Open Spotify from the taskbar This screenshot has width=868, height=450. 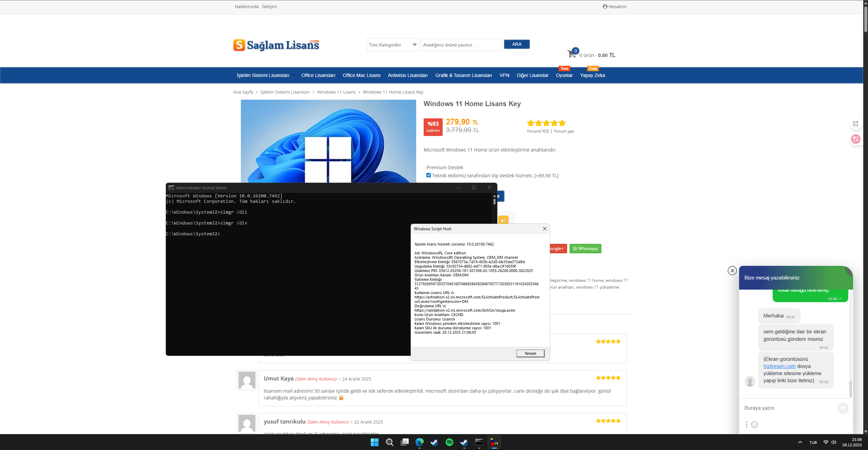tap(449, 442)
